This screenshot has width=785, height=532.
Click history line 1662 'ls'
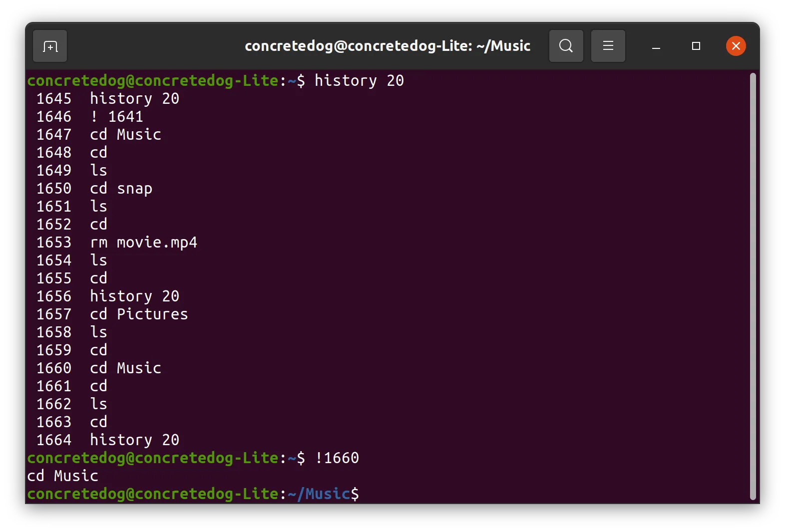coord(72,404)
